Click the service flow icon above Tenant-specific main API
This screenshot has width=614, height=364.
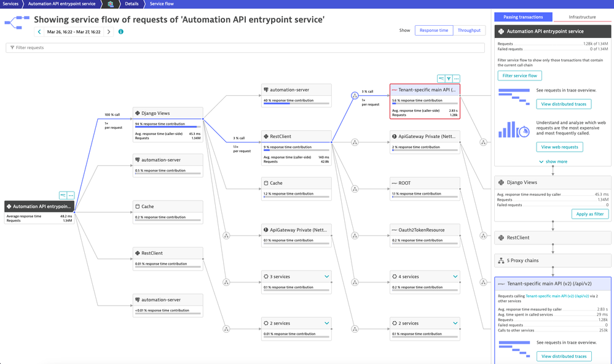coord(441,79)
